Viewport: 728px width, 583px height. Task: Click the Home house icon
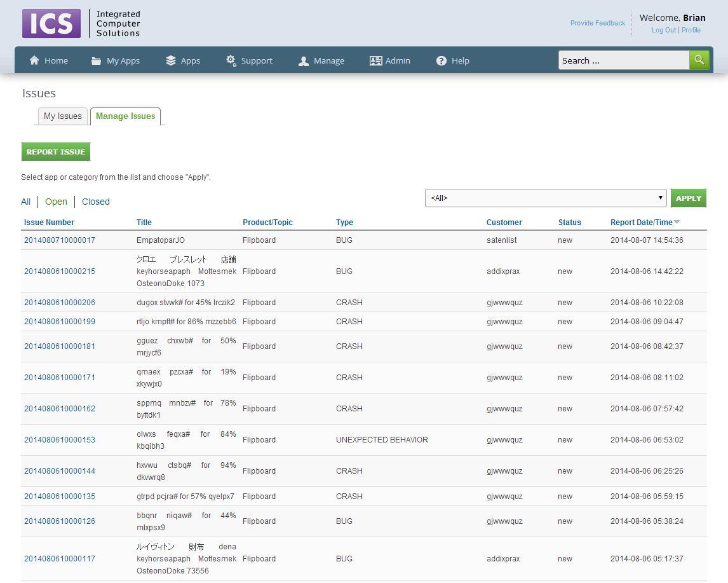point(34,60)
